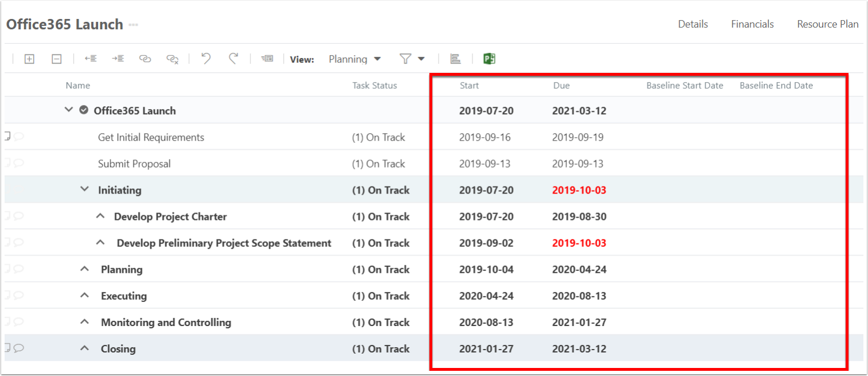The width and height of the screenshot is (868, 376).
Task: Click the Initiating group name
Action: click(119, 190)
